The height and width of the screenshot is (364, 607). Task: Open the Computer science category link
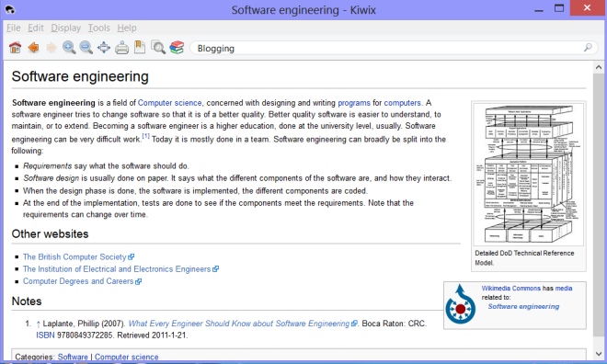[x=127, y=357]
